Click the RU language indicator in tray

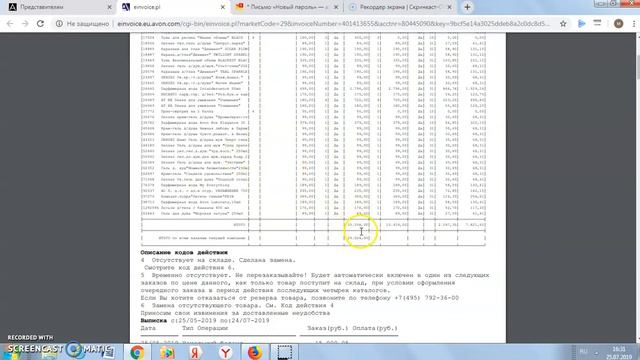(584, 351)
